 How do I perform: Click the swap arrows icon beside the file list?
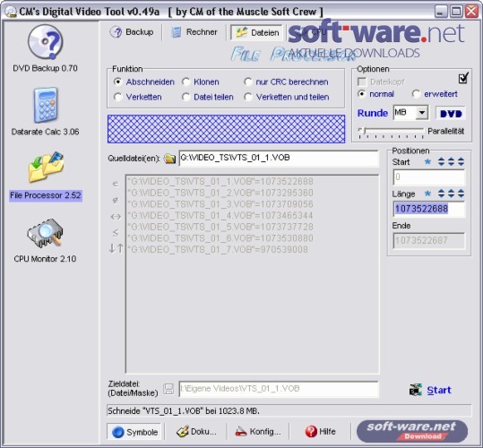pyautogui.click(x=116, y=217)
